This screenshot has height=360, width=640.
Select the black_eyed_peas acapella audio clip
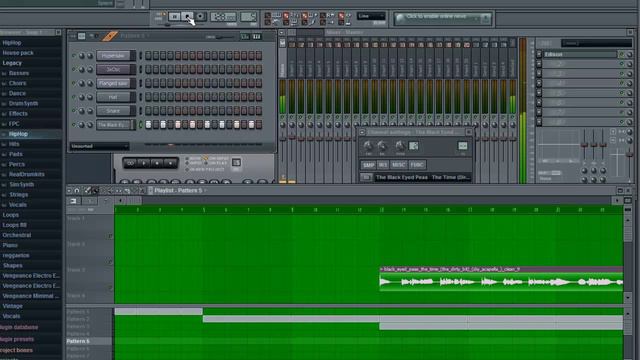pos(501,280)
